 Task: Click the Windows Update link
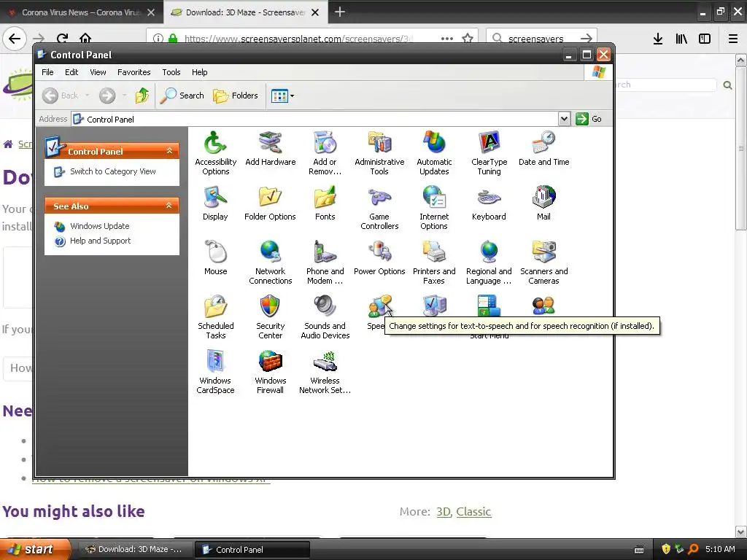99,226
